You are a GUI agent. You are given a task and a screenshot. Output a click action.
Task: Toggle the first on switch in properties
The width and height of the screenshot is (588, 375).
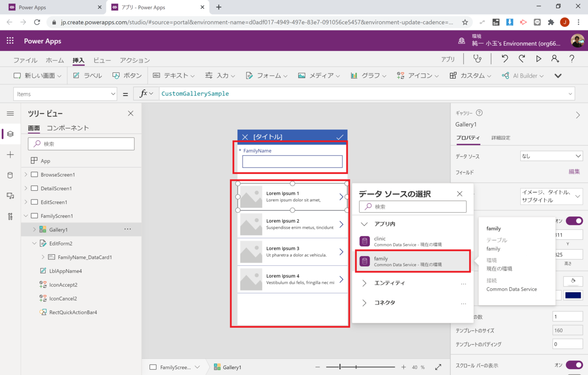coord(574,221)
